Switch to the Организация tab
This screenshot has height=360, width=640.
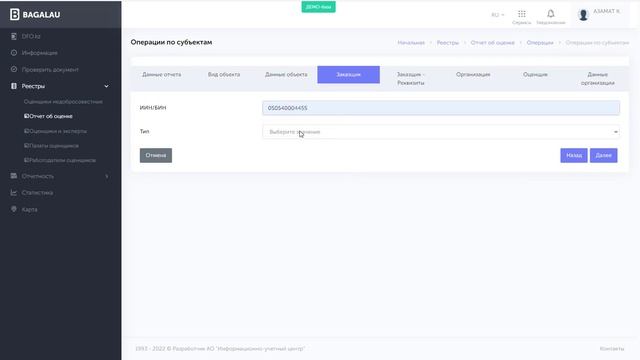473,75
